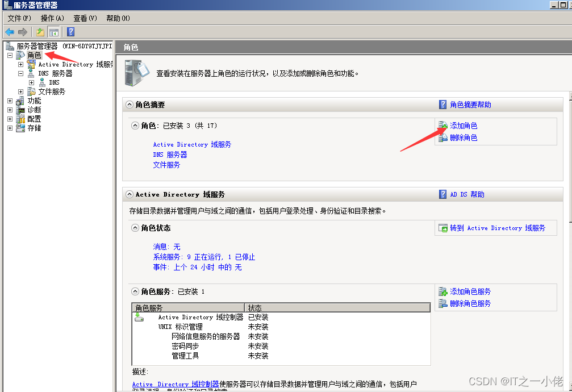The height and width of the screenshot is (392, 572).
Task: Click the 配置 tree icon
Action: 20,119
